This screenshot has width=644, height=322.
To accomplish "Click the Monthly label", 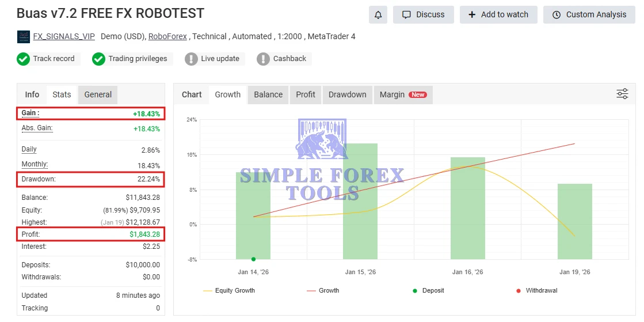I will [x=35, y=165].
